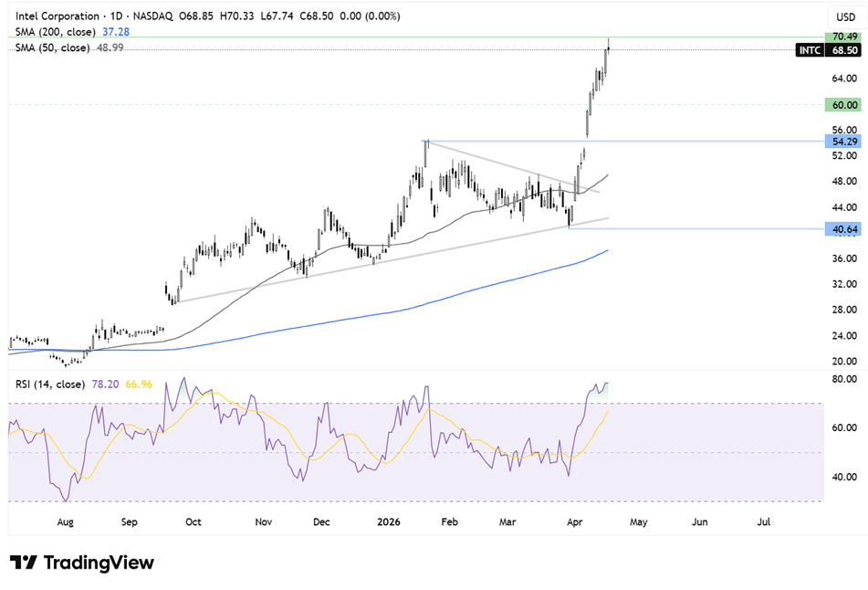Click the RSI axis 80.00 label
The height and width of the screenshot is (590, 868).
pyautogui.click(x=844, y=379)
